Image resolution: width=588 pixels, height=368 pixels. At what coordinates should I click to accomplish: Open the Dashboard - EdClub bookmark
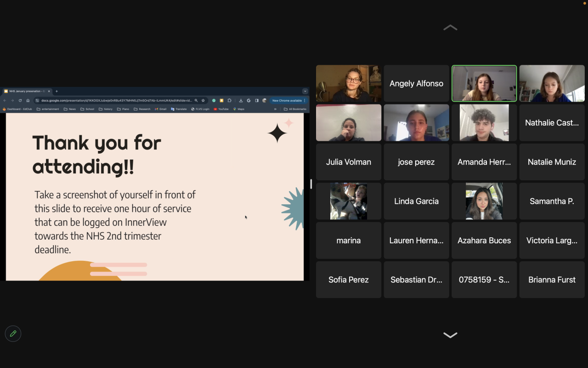[x=17, y=109]
